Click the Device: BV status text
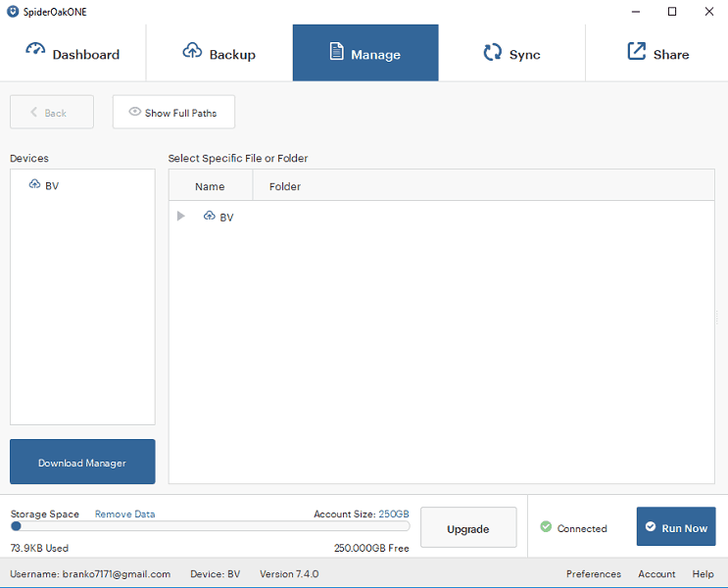This screenshot has height=588, width=728. (x=215, y=573)
